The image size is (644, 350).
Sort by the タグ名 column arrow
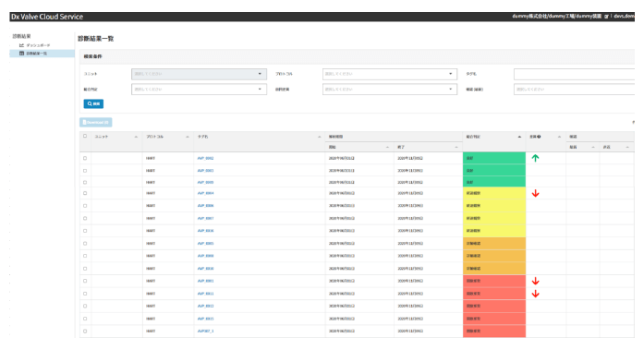click(x=319, y=137)
